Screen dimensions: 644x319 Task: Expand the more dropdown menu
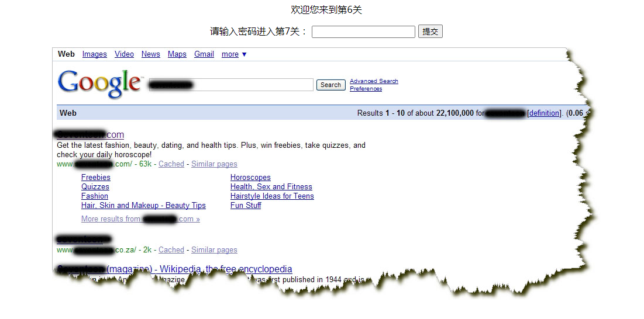click(234, 54)
